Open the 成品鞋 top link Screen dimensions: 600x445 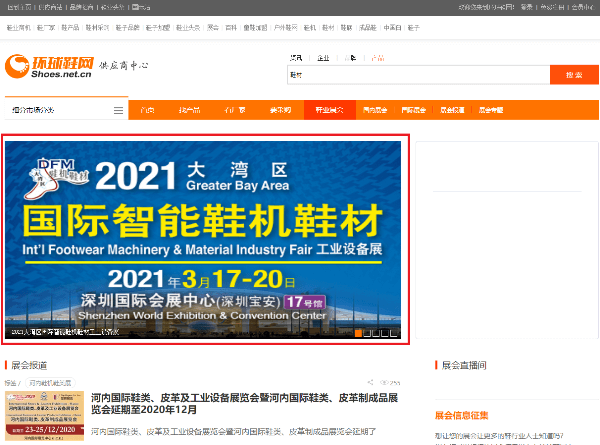368,28
